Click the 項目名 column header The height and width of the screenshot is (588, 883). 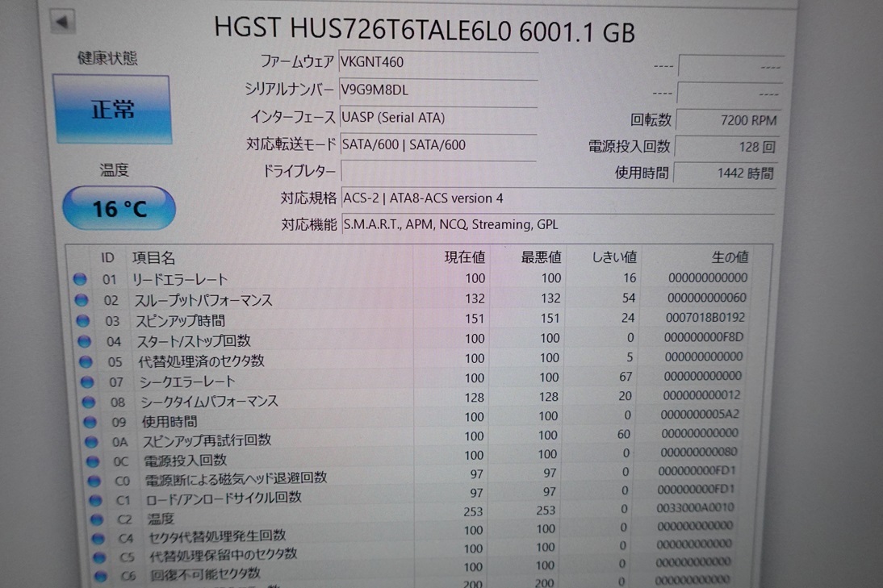tap(153, 258)
